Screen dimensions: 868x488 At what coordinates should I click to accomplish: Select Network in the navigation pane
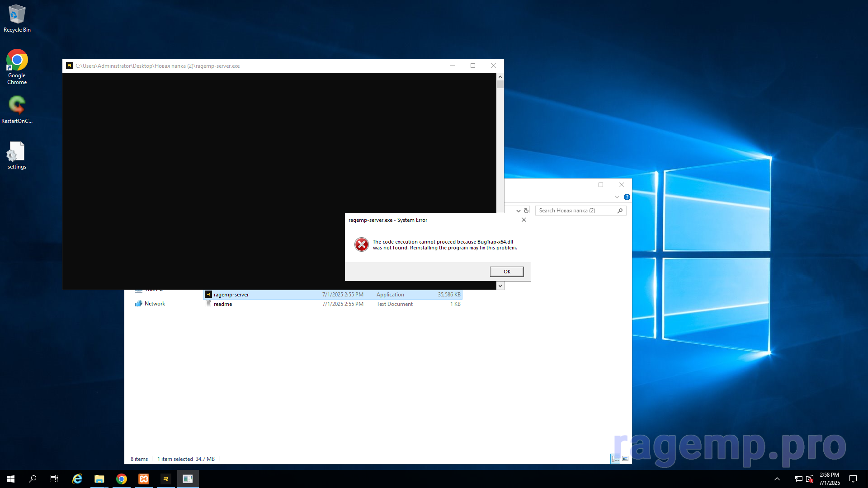coord(155,304)
